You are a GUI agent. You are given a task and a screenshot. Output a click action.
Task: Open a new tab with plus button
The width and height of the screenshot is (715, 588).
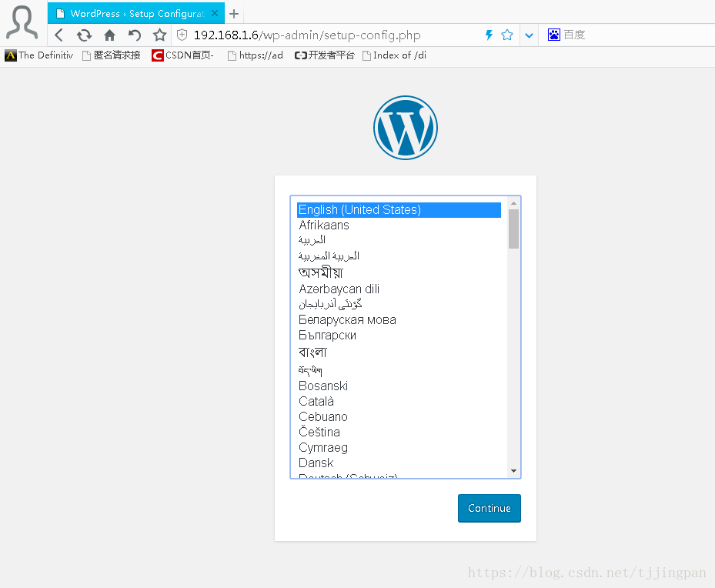234,14
